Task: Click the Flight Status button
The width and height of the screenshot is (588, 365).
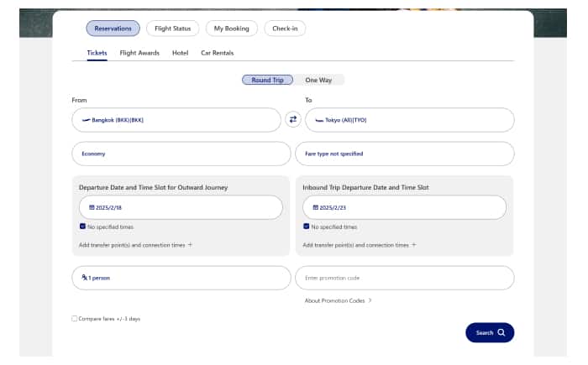Action: (x=173, y=29)
